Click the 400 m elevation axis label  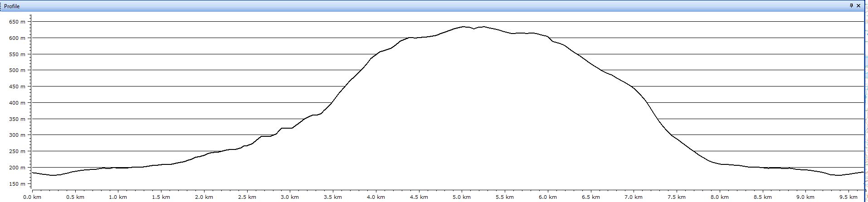click(x=18, y=103)
